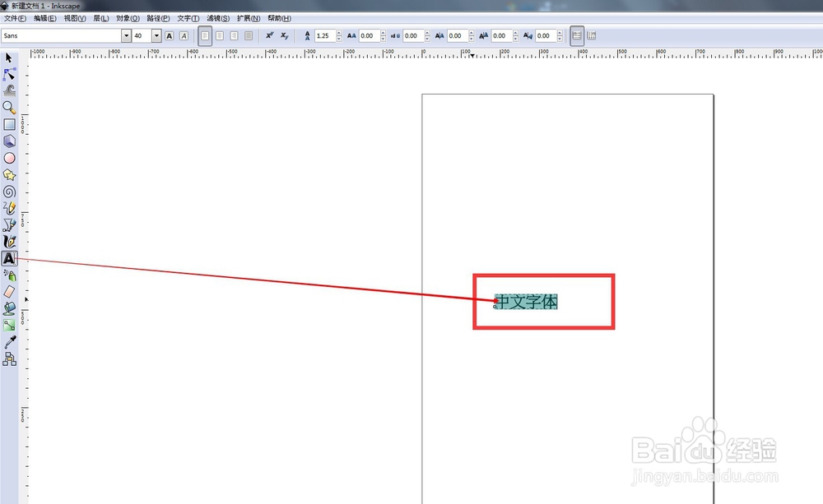Select the Gradient tool
The width and height of the screenshot is (823, 504).
(9, 326)
